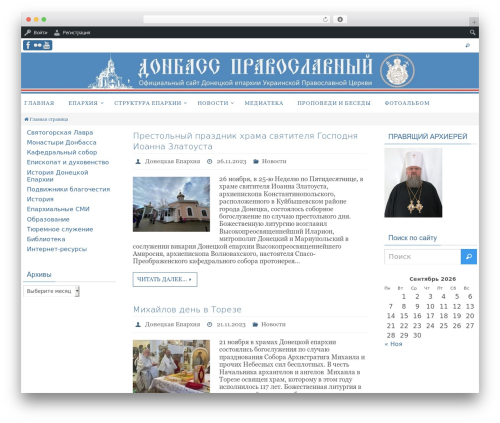This screenshot has width=500, height=423.
Task: Click the Регистрация user icon
Action: click(x=57, y=32)
